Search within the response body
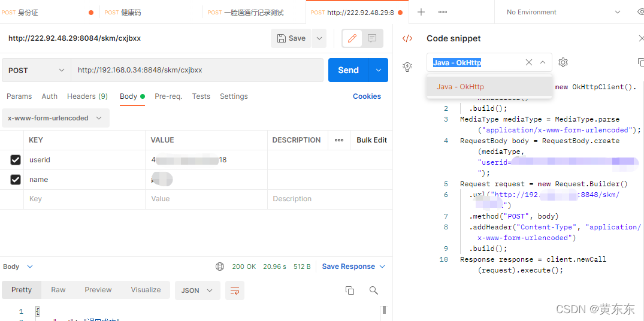This screenshot has width=644, height=321. [374, 290]
